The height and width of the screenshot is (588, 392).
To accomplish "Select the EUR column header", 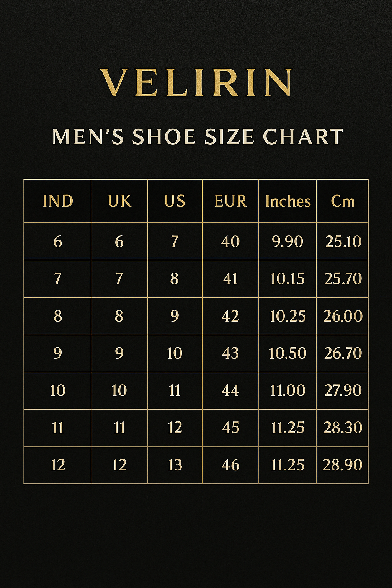I will point(230,201).
